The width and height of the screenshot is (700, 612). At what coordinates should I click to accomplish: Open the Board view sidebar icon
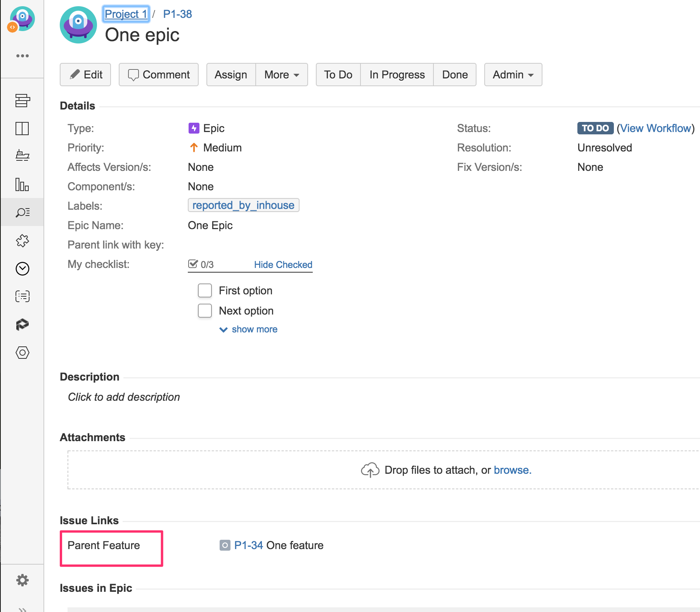pyautogui.click(x=22, y=129)
